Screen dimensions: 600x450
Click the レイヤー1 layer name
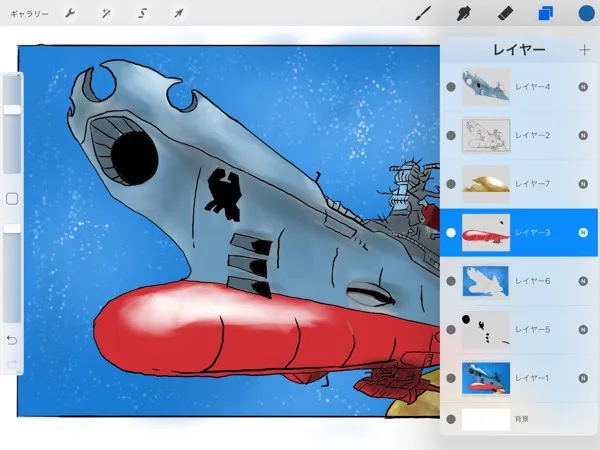click(532, 378)
